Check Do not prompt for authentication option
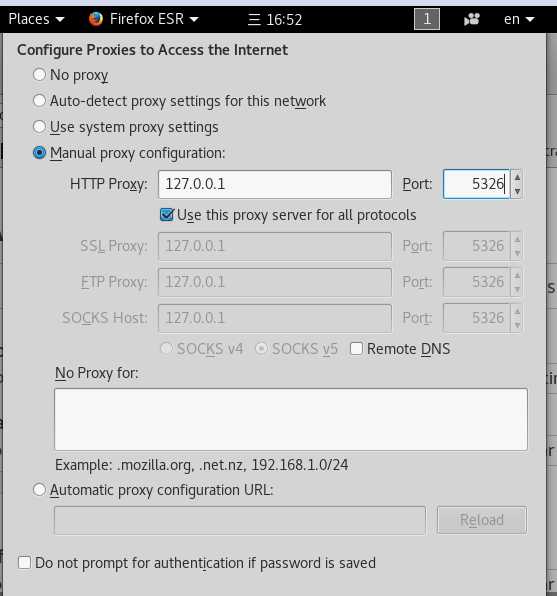The height and width of the screenshot is (596, 557). pos(24,563)
